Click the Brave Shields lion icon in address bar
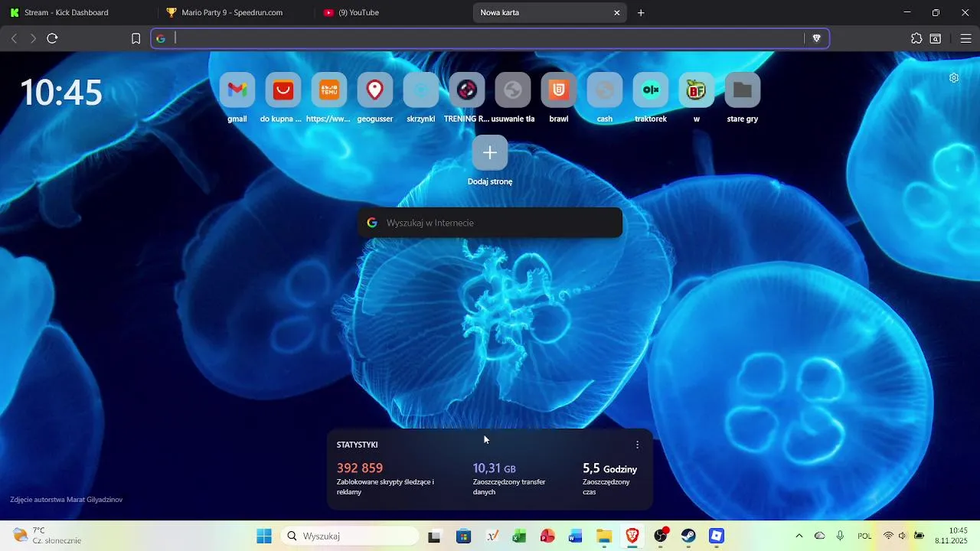980x551 pixels. (x=816, y=38)
